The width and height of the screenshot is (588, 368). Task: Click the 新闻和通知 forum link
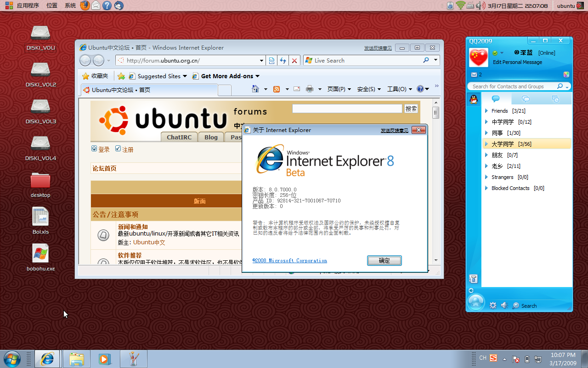click(133, 227)
